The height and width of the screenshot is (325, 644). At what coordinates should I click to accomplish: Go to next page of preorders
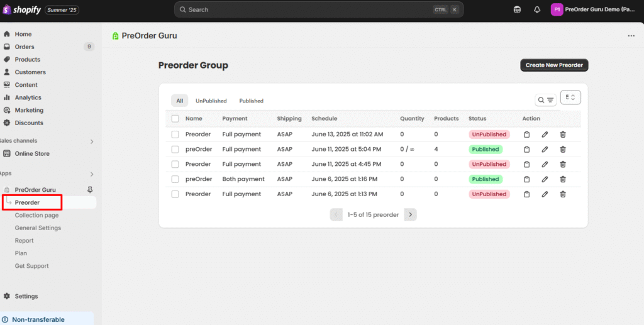pyautogui.click(x=410, y=215)
